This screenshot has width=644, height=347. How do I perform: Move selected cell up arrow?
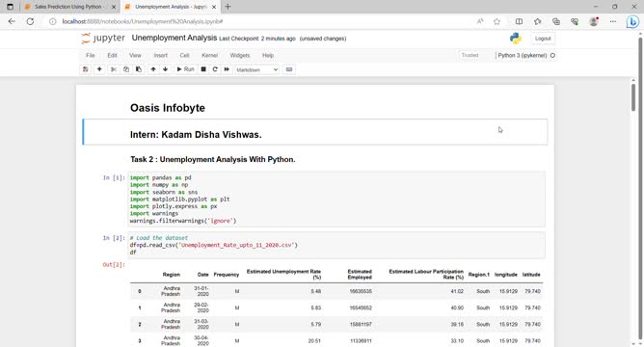click(153, 69)
